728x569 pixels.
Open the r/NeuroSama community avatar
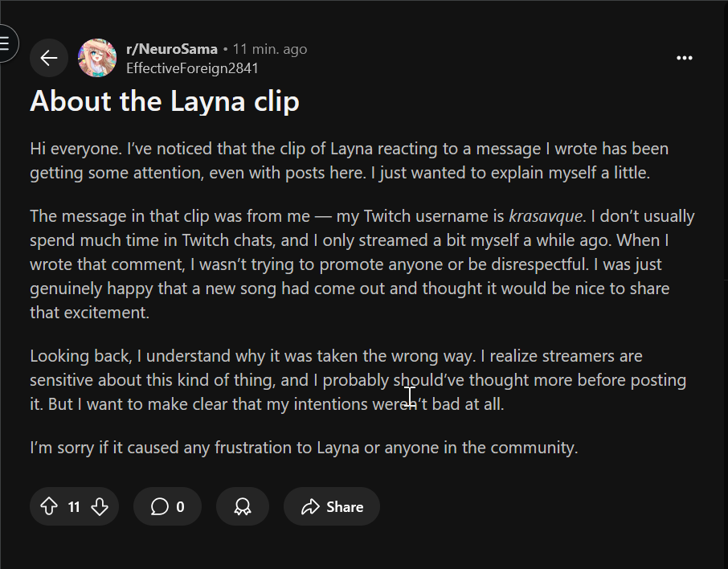97,58
